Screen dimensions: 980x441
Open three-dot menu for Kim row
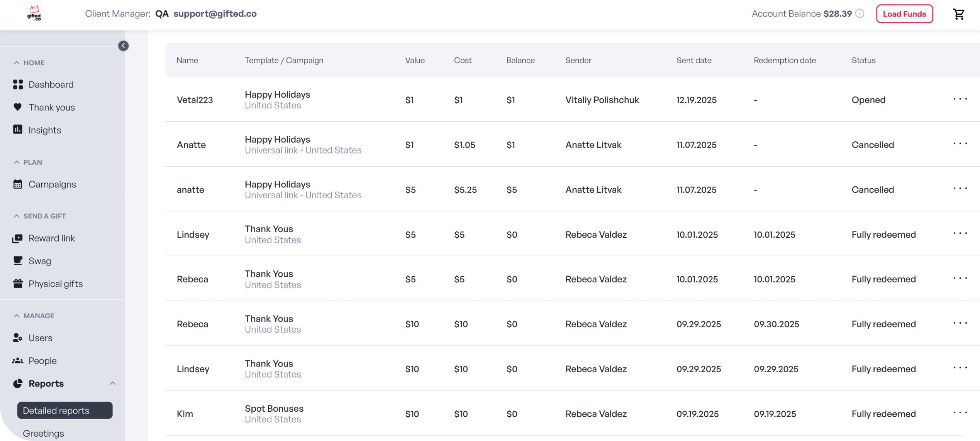click(x=960, y=413)
